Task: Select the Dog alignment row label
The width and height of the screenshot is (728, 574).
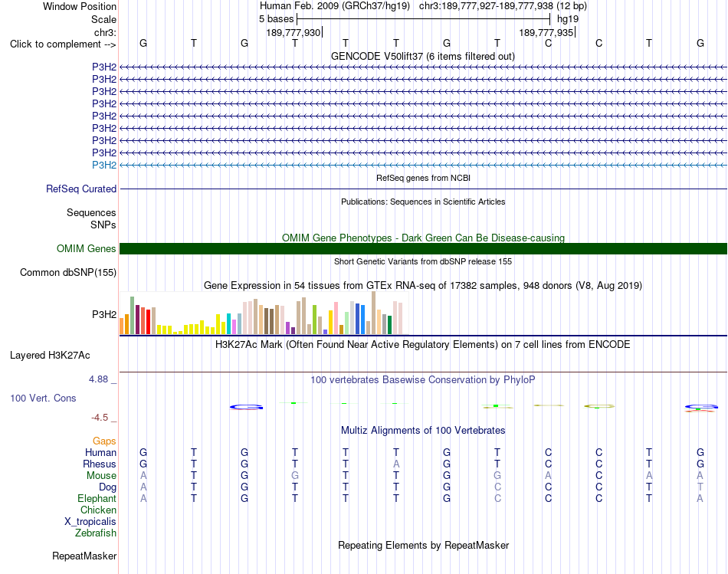Action: pyautogui.click(x=107, y=487)
